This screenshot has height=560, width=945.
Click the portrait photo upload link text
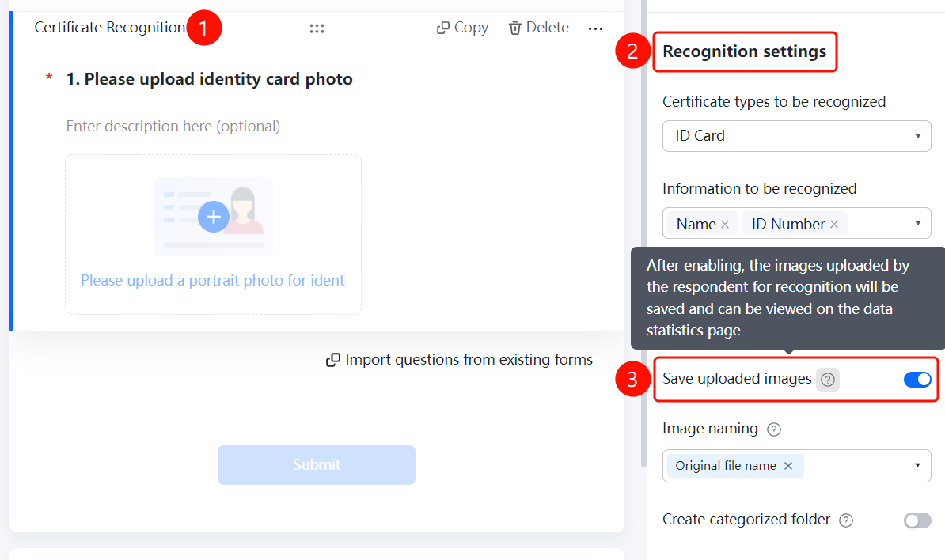click(213, 281)
